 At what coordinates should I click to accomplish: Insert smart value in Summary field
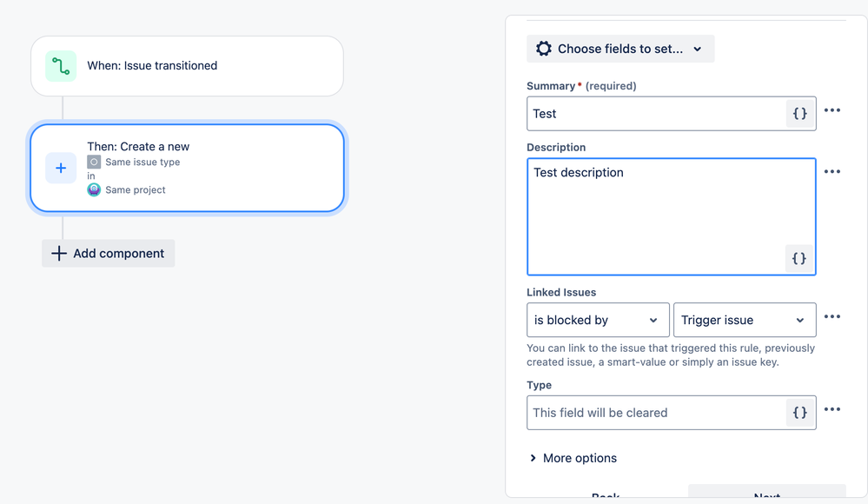[x=799, y=114]
